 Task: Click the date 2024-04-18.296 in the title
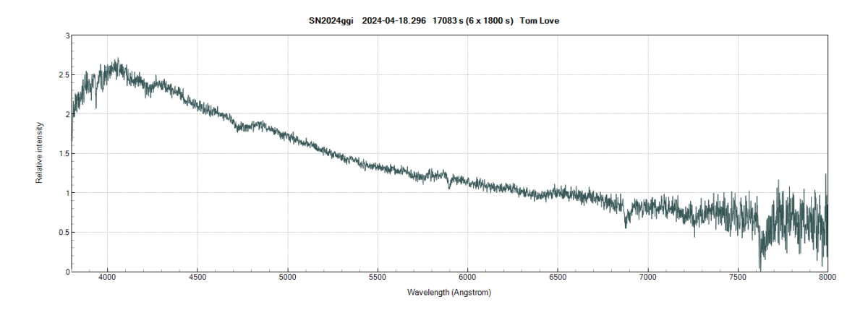[393, 21]
